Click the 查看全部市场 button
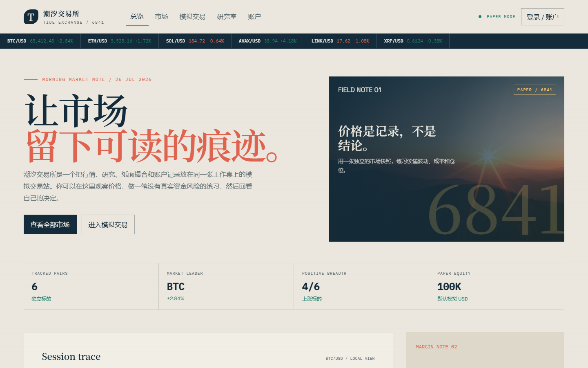The image size is (588, 368). [50, 224]
